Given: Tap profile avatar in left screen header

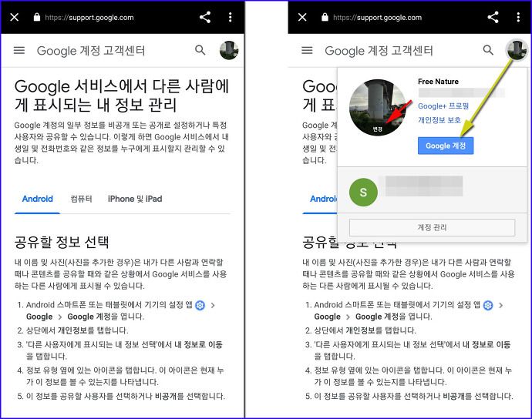Looking at the screenshot, I should point(229,50).
